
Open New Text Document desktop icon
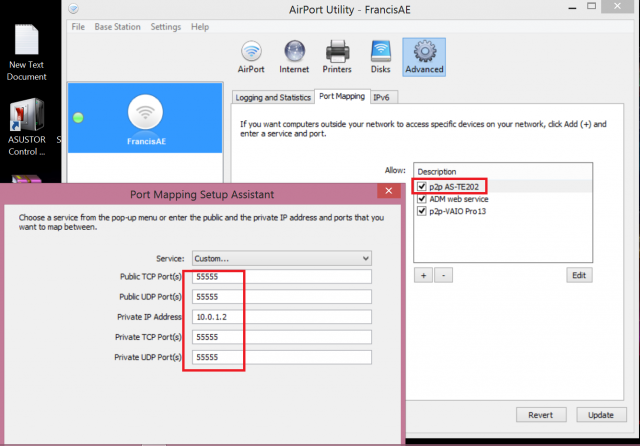(27, 53)
